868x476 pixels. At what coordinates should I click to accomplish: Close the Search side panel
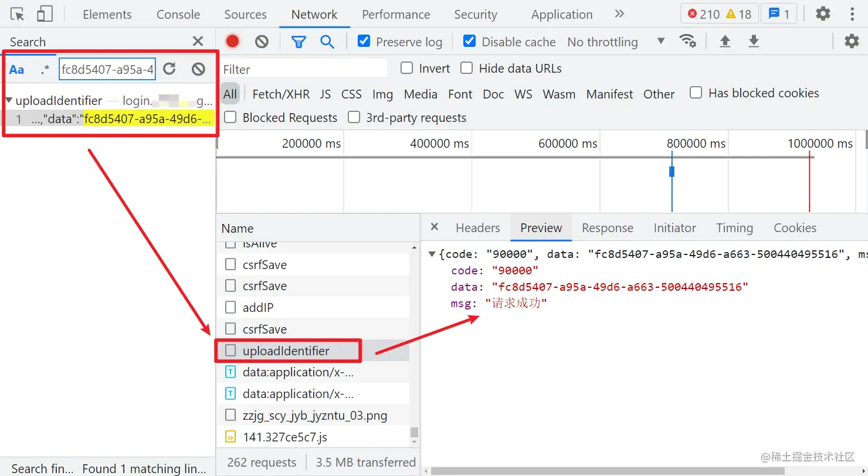point(198,41)
